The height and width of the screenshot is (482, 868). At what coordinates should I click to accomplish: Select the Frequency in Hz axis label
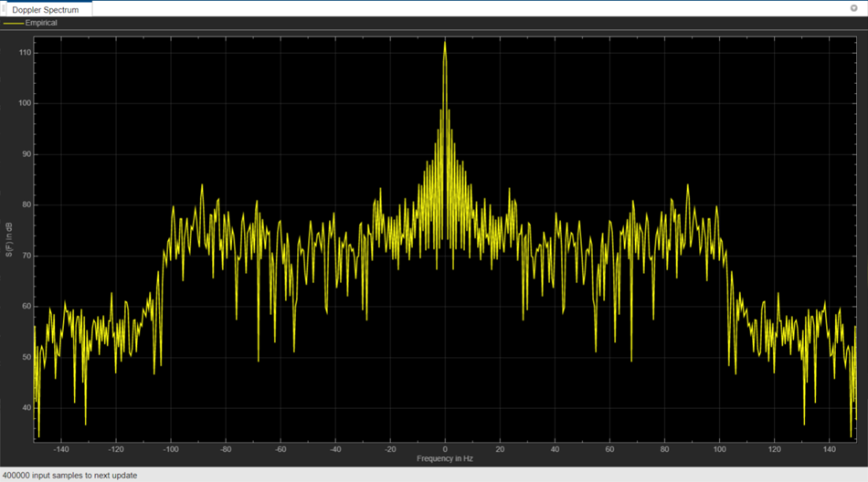(444, 458)
